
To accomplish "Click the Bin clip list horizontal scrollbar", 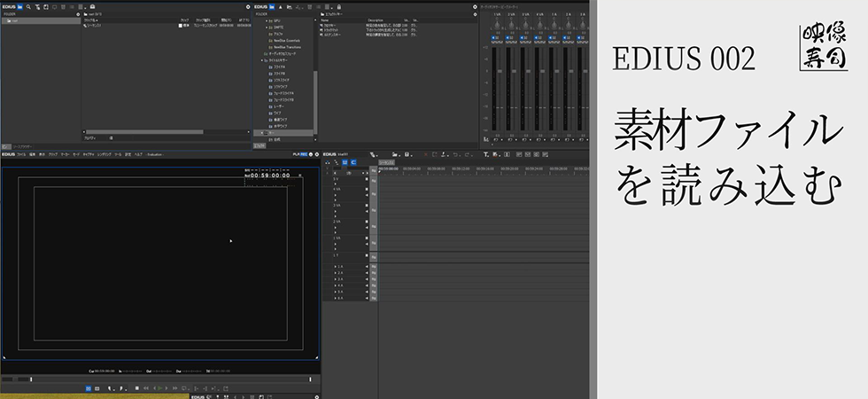I will [x=143, y=132].
